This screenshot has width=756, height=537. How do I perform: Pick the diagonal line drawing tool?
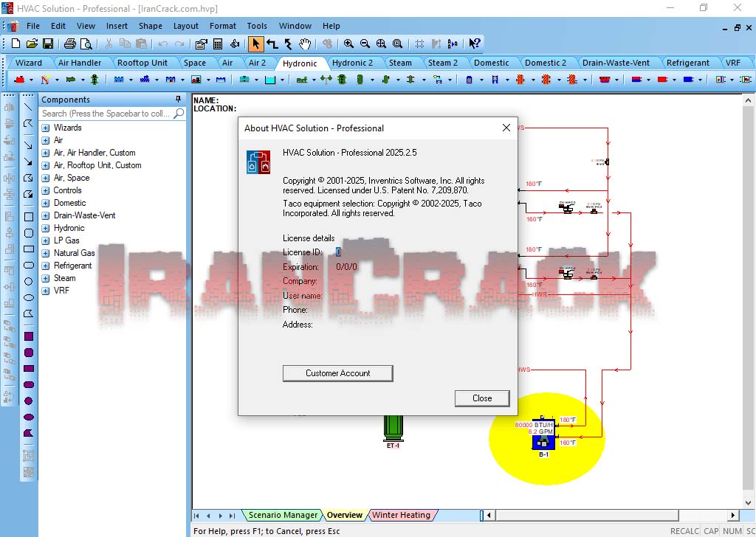pyautogui.click(x=29, y=107)
